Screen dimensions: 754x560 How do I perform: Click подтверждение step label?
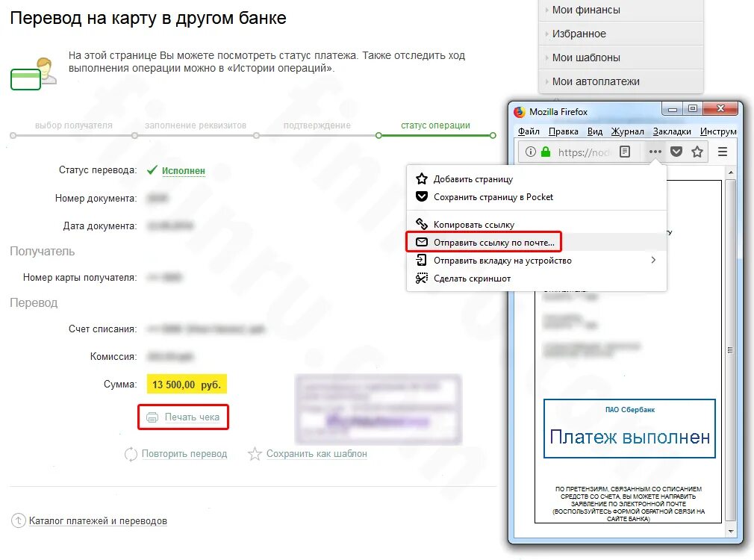[x=317, y=125]
